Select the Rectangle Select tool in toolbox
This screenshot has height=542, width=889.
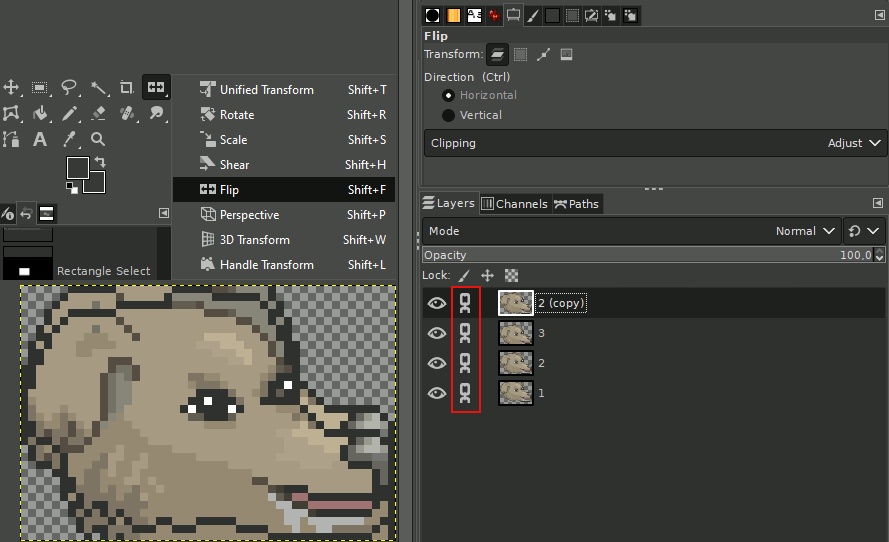pos(40,87)
